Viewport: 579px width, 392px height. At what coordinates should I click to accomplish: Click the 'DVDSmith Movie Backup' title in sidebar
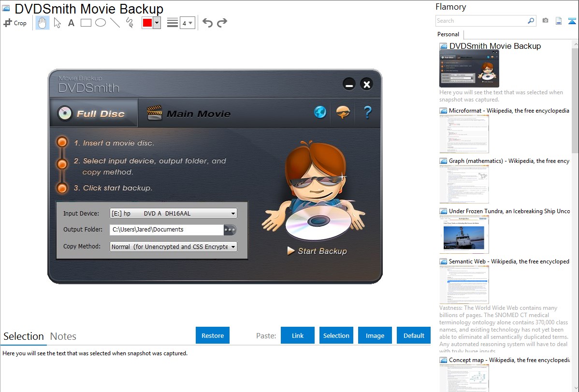tap(495, 46)
